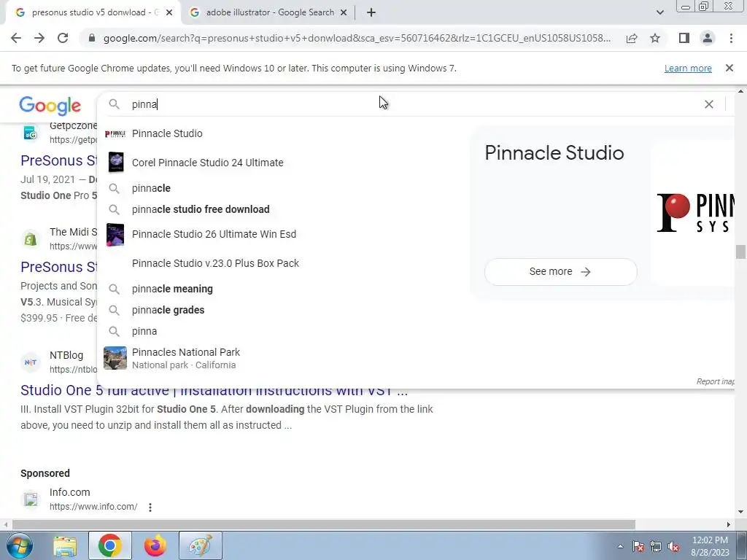Open a new browser tab

coord(371,12)
